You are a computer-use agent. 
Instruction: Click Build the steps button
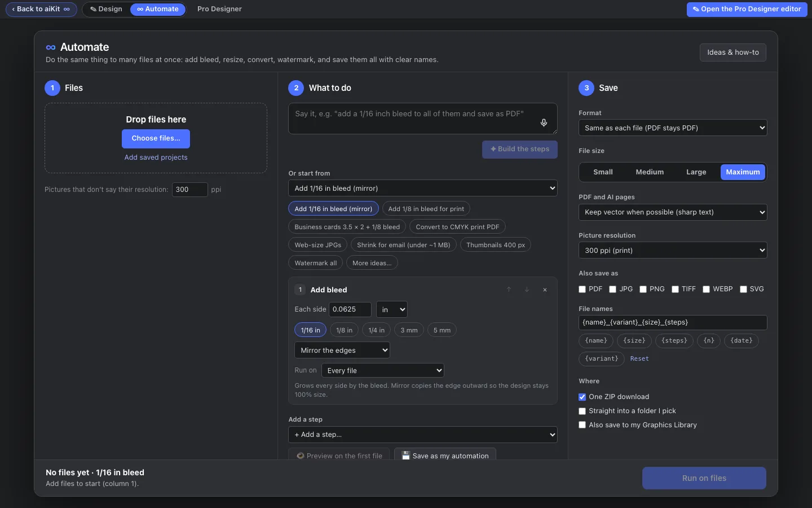tap(520, 150)
